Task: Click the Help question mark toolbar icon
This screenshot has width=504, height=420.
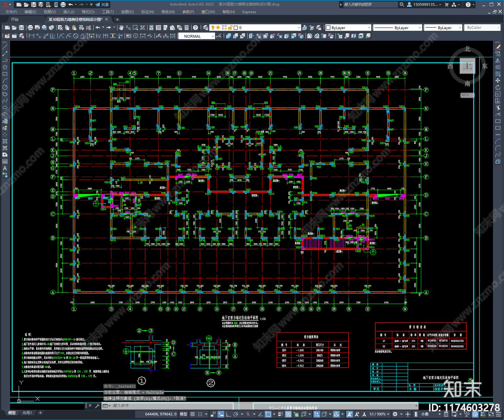Action: (x=195, y=28)
